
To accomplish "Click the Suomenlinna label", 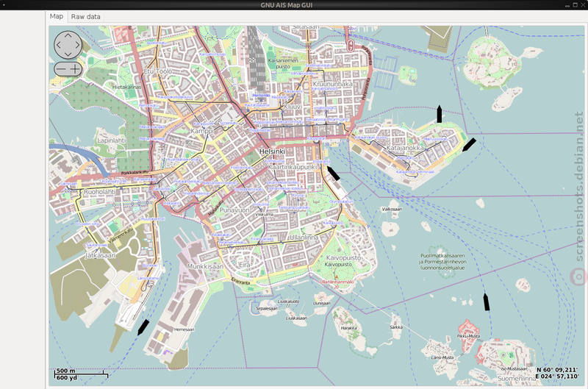I will 517,379.
